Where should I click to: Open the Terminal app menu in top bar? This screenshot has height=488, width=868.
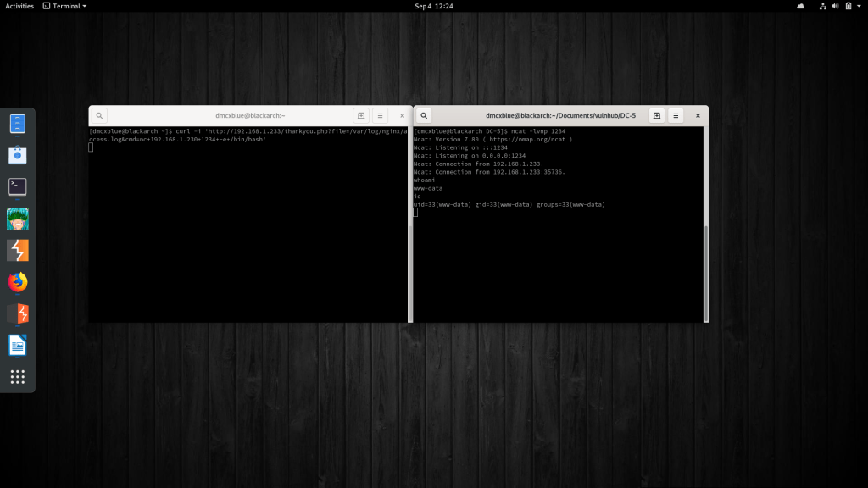[x=64, y=6]
